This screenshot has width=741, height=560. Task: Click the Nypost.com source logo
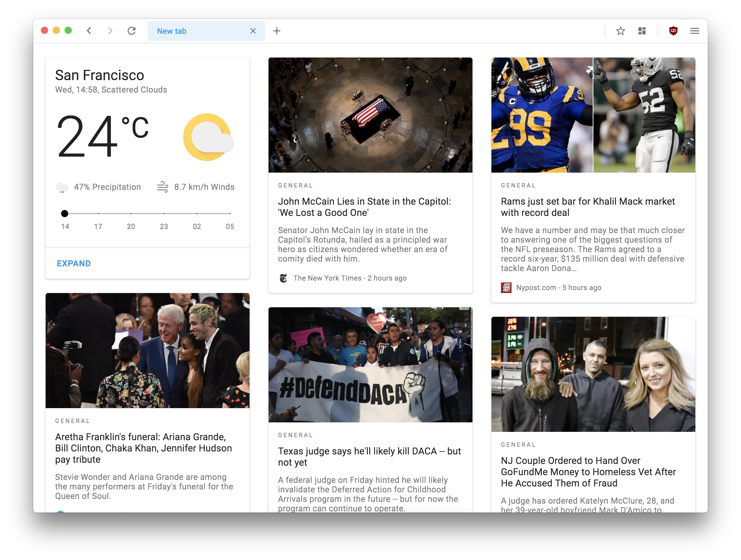[506, 287]
